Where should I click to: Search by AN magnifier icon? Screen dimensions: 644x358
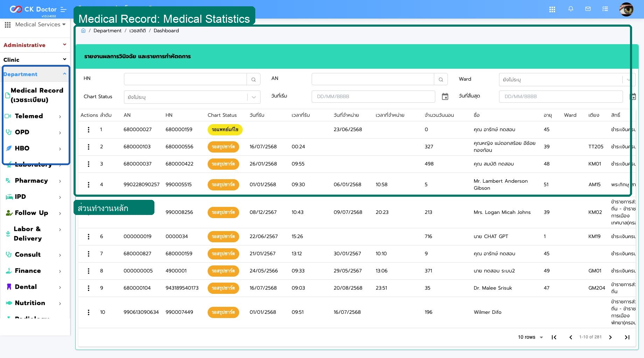pos(441,79)
